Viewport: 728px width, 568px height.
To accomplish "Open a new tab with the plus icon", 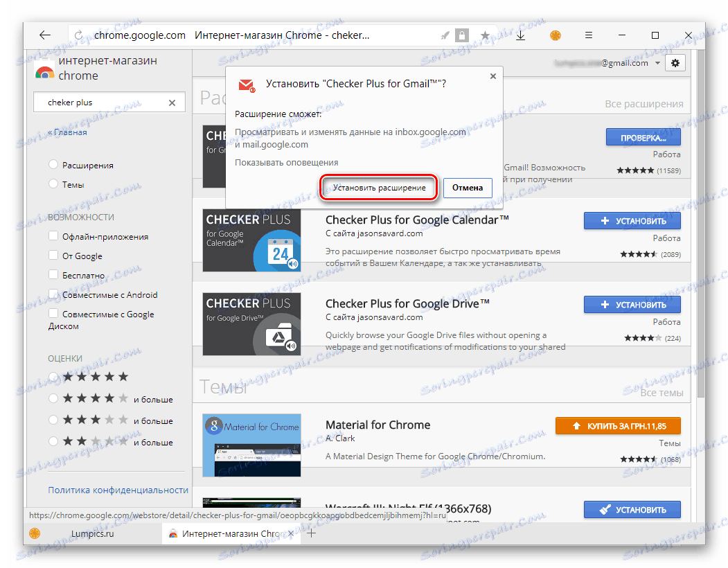I will pos(311,533).
